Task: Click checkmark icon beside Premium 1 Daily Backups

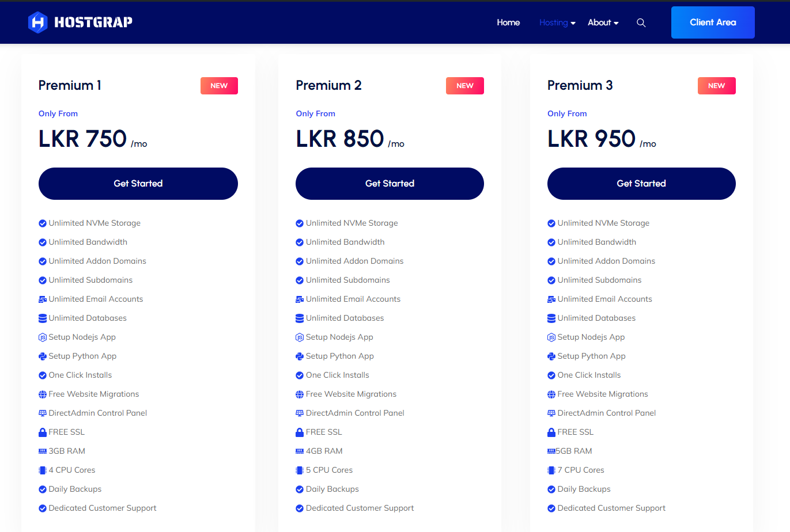Action: point(43,489)
